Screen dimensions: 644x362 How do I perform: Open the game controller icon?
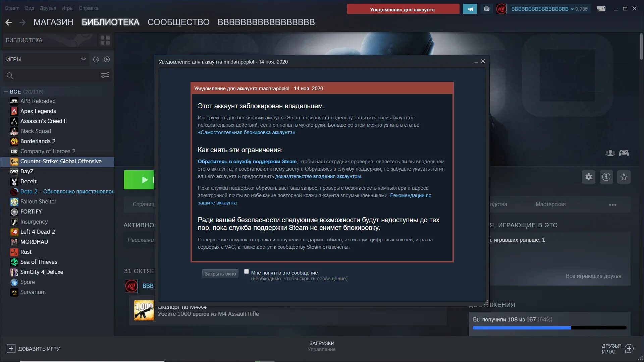click(x=624, y=153)
